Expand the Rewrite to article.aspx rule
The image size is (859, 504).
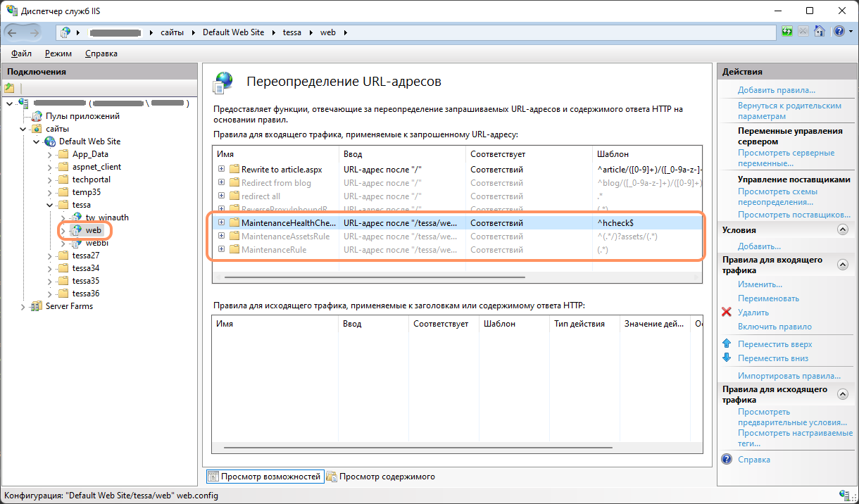221,170
